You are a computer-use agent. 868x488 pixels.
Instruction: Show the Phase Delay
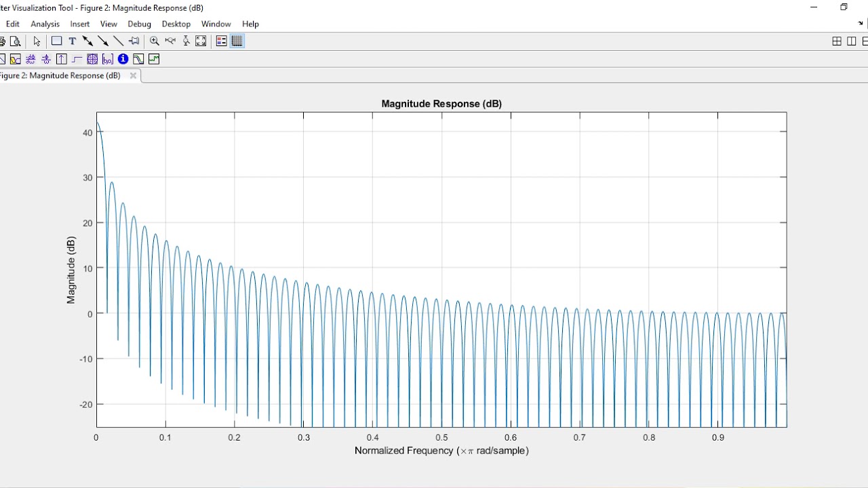coord(46,59)
